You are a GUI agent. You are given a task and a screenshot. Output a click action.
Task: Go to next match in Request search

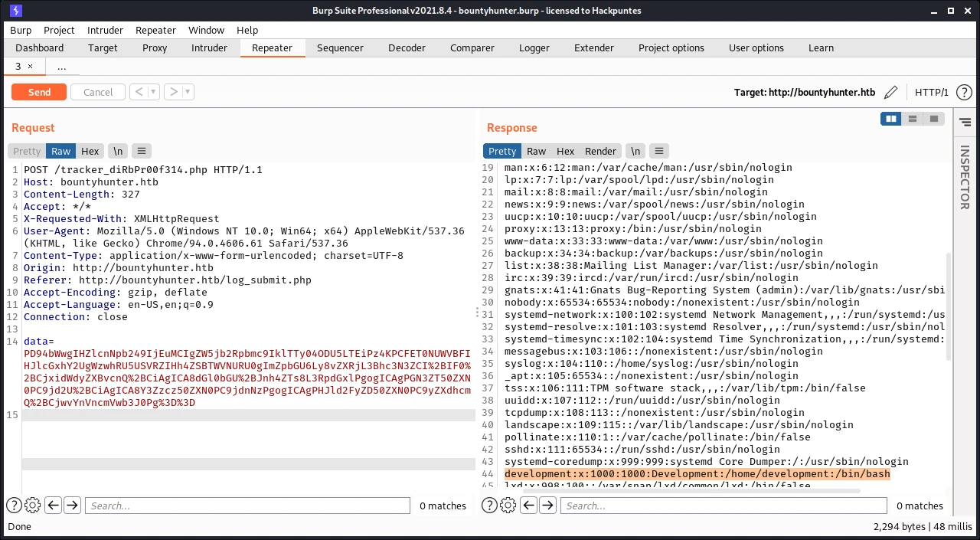tap(72, 506)
